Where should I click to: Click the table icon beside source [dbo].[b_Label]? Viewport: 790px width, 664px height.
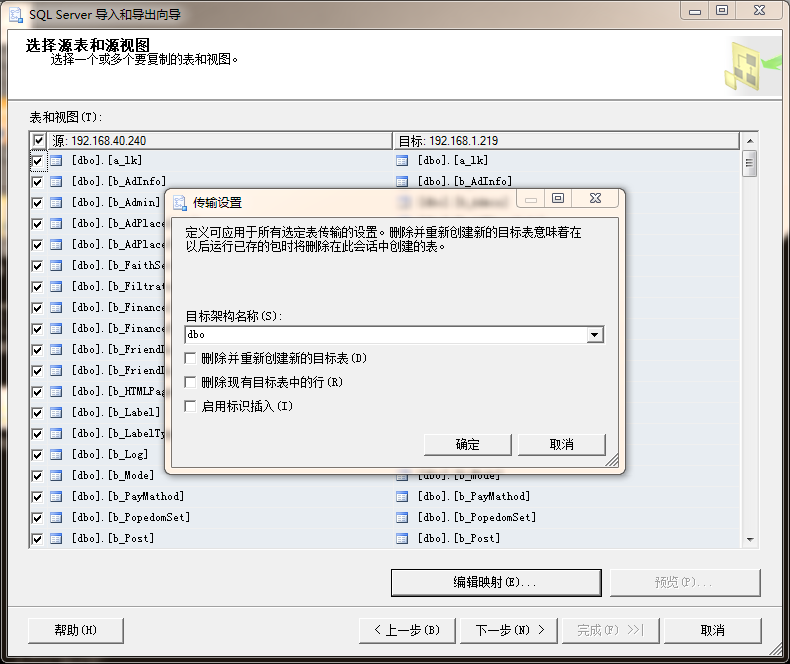coord(56,413)
